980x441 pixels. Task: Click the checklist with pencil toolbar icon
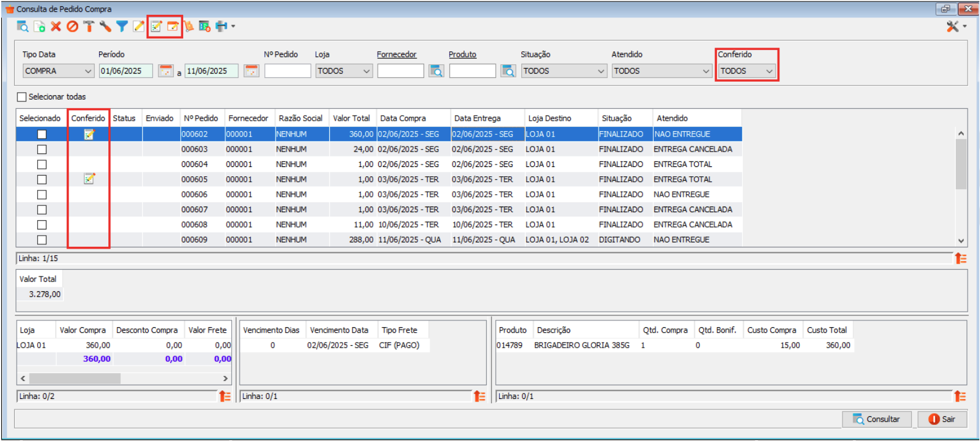pyautogui.click(x=156, y=27)
